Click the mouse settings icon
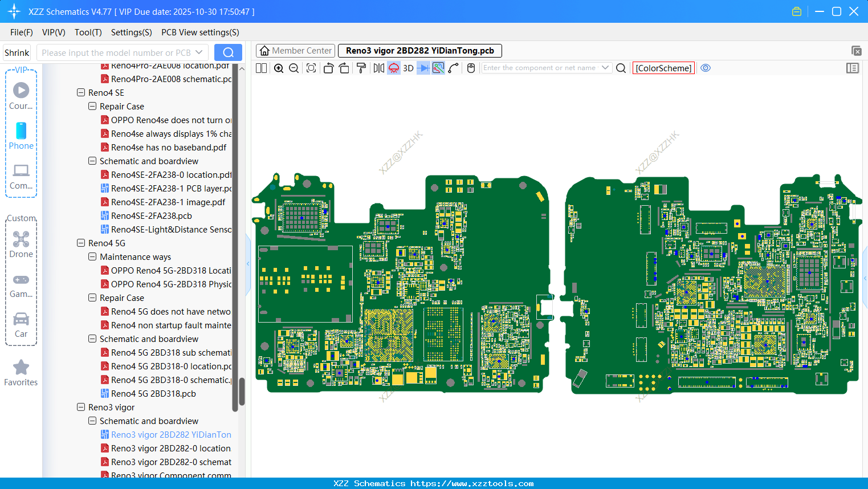The width and height of the screenshot is (868, 489). (x=471, y=68)
